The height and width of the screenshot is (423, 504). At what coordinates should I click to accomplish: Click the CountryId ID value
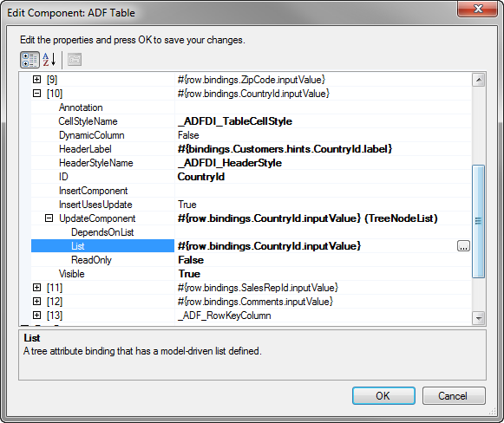pos(201,177)
